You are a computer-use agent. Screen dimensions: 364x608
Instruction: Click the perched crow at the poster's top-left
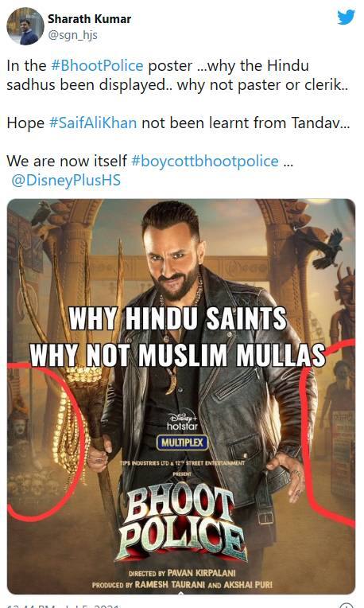click(40, 212)
